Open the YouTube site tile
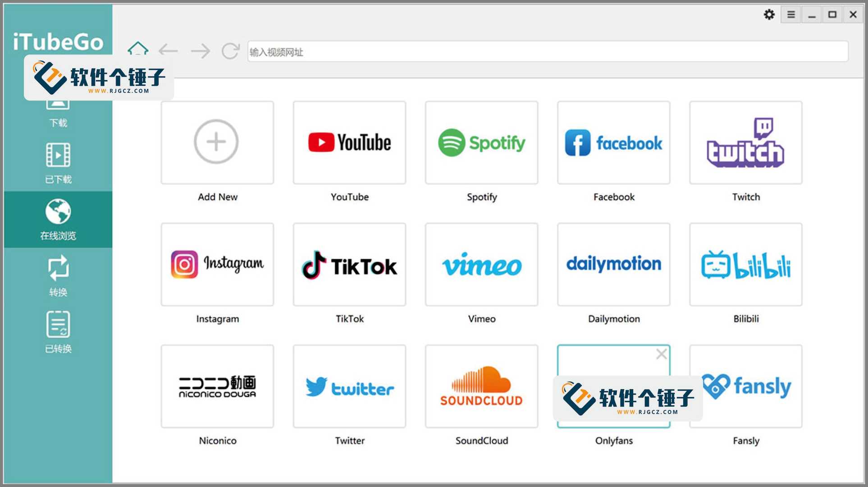 [x=349, y=142]
